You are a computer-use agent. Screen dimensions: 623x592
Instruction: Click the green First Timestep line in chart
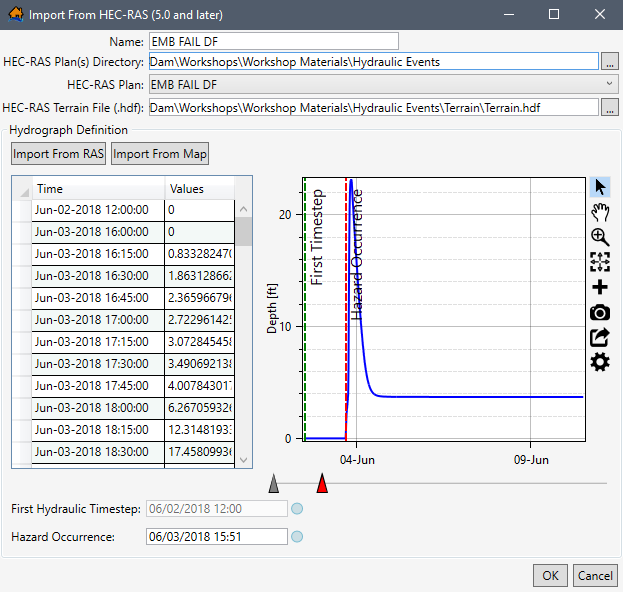(305, 309)
